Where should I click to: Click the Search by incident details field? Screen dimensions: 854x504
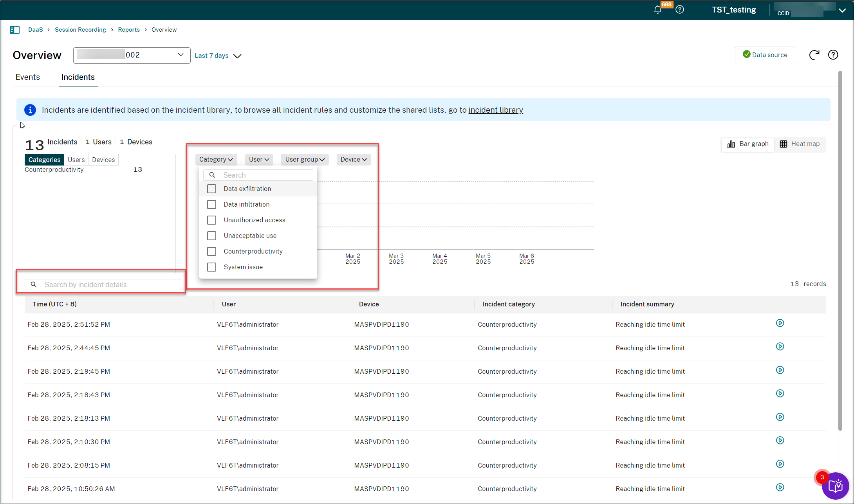[106, 285]
